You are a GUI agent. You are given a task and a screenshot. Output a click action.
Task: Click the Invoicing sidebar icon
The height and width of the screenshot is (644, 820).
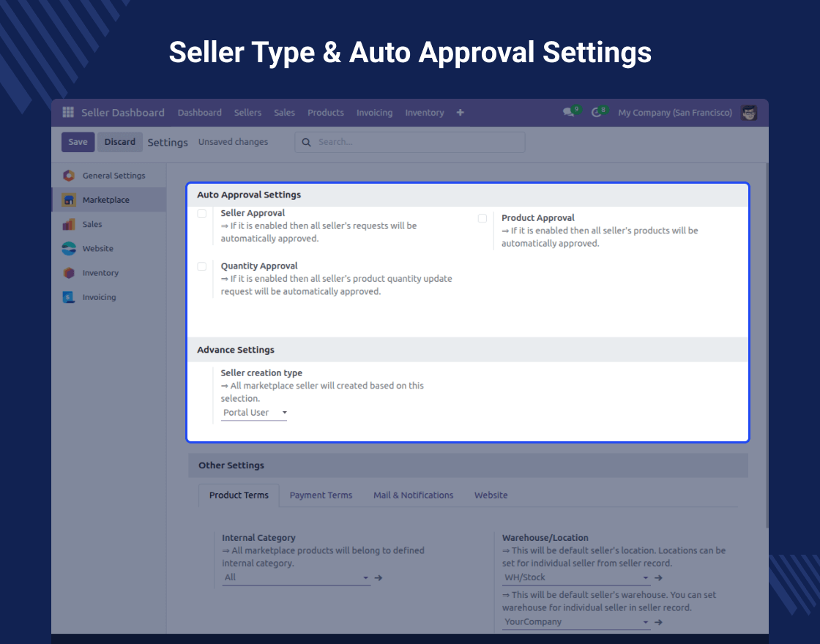click(69, 297)
